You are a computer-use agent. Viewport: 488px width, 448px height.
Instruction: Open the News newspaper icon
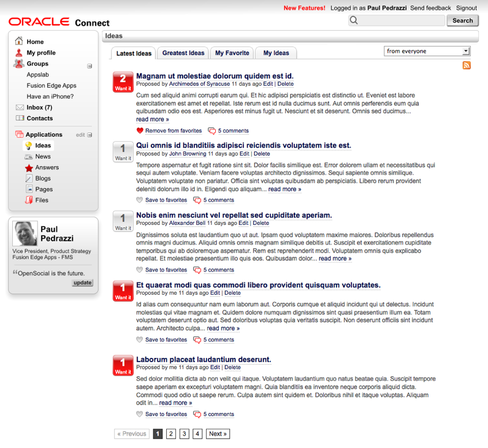(29, 156)
